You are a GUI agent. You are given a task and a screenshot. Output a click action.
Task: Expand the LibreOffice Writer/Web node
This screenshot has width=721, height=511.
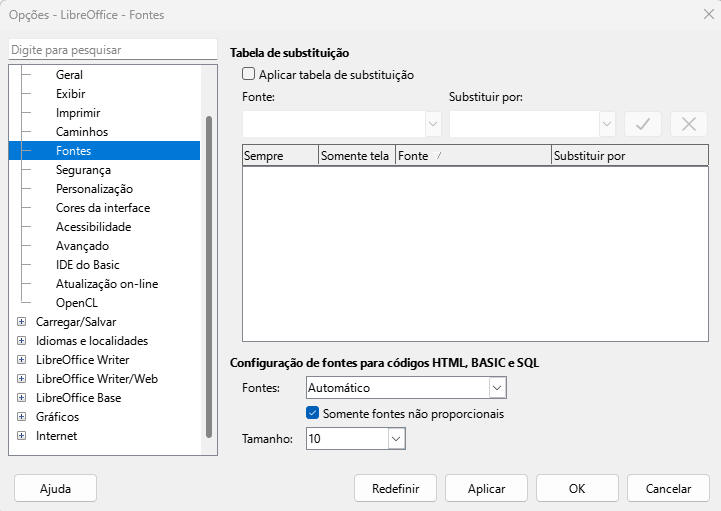[x=21, y=379]
